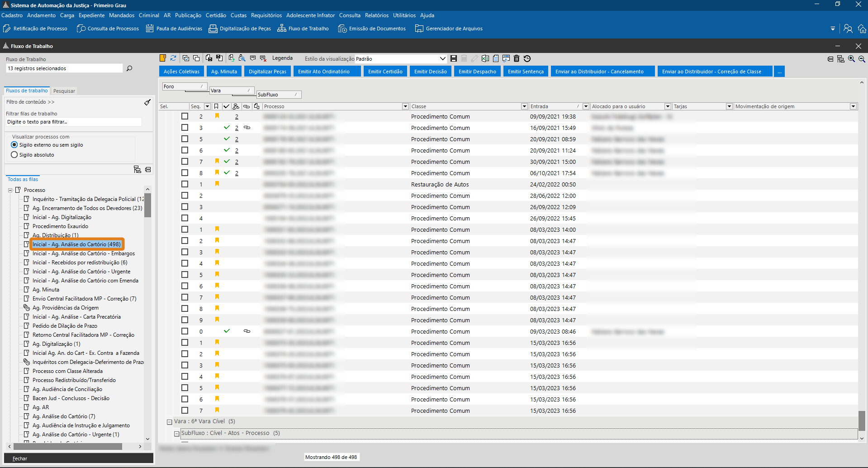Image resolution: width=868 pixels, height=468 pixels.
Task: Click the history clock icon
Action: point(527,58)
